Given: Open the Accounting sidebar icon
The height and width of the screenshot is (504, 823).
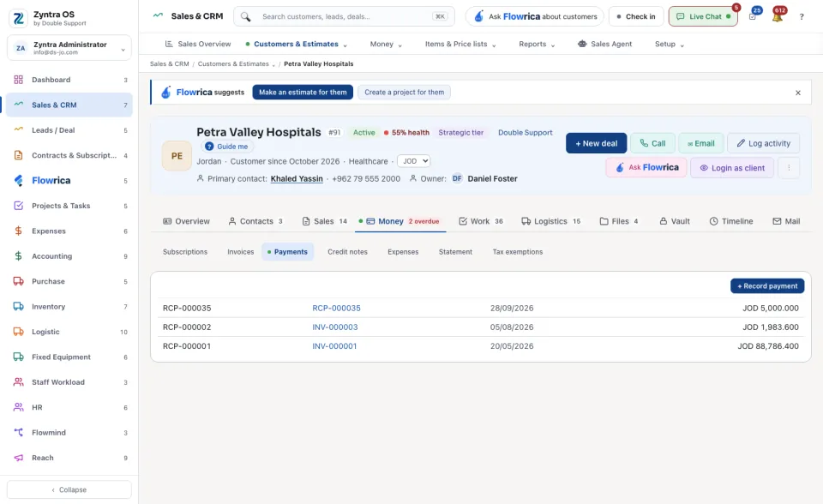Looking at the screenshot, I should tap(18, 256).
